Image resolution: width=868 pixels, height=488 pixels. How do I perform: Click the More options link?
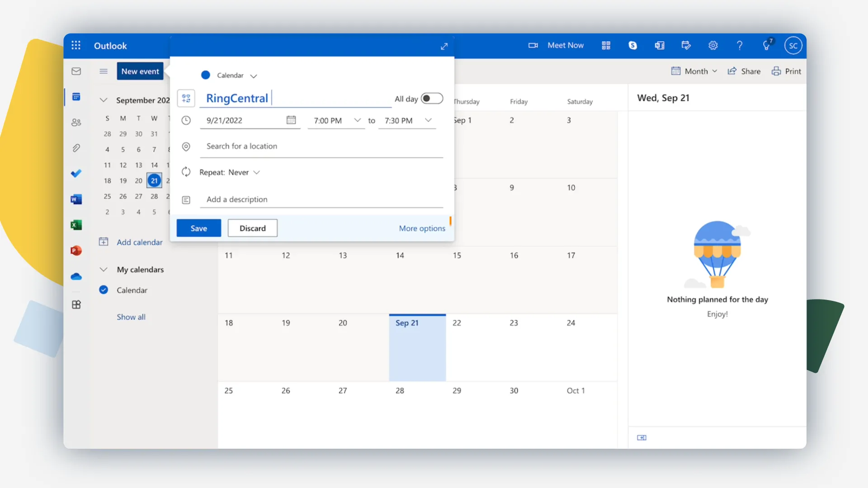pyautogui.click(x=422, y=228)
